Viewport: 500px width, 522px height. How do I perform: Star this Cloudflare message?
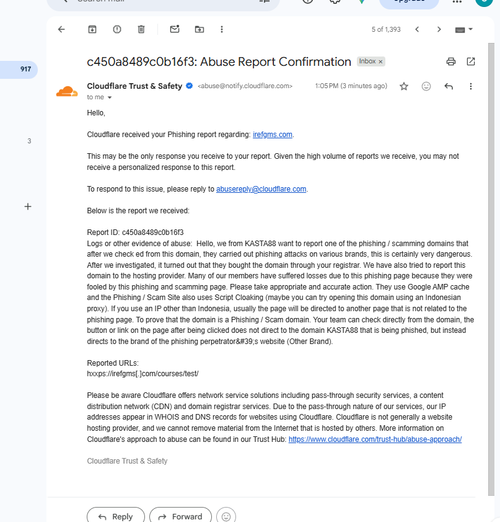pyautogui.click(x=404, y=86)
